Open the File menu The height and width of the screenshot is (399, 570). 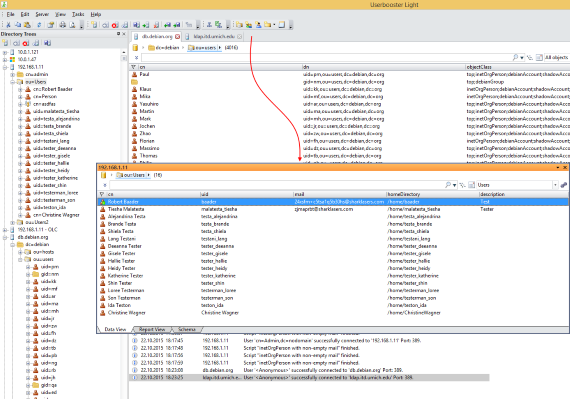coord(11,14)
